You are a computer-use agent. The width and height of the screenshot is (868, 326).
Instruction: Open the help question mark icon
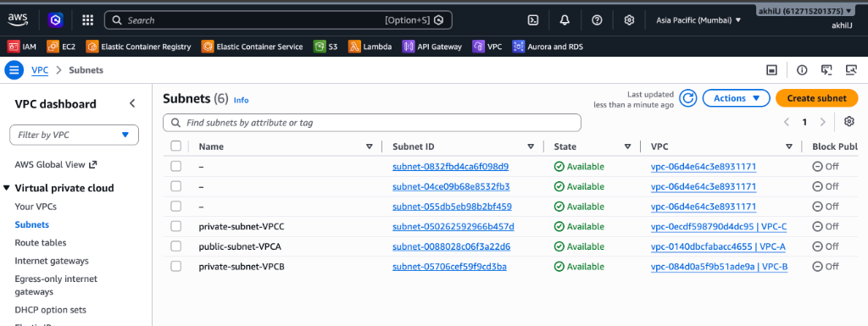pyautogui.click(x=597, y=20)
